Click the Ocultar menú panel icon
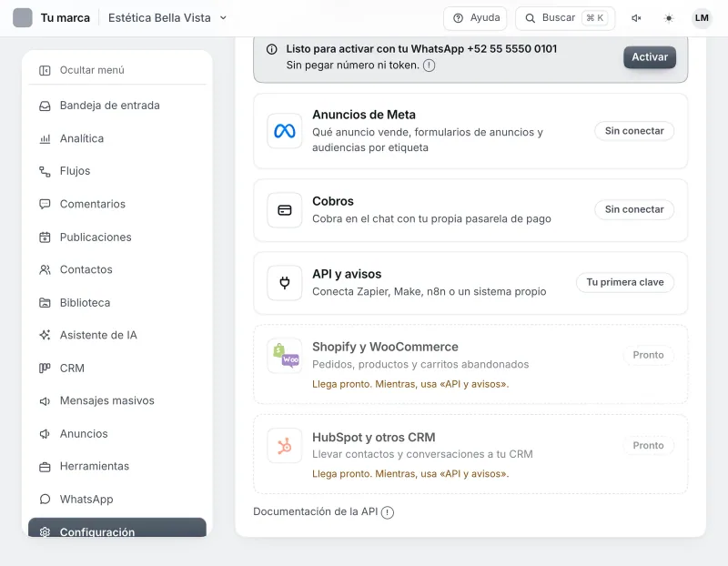The height and width of the screenshot is (566, 728). [x=45, y=70]
